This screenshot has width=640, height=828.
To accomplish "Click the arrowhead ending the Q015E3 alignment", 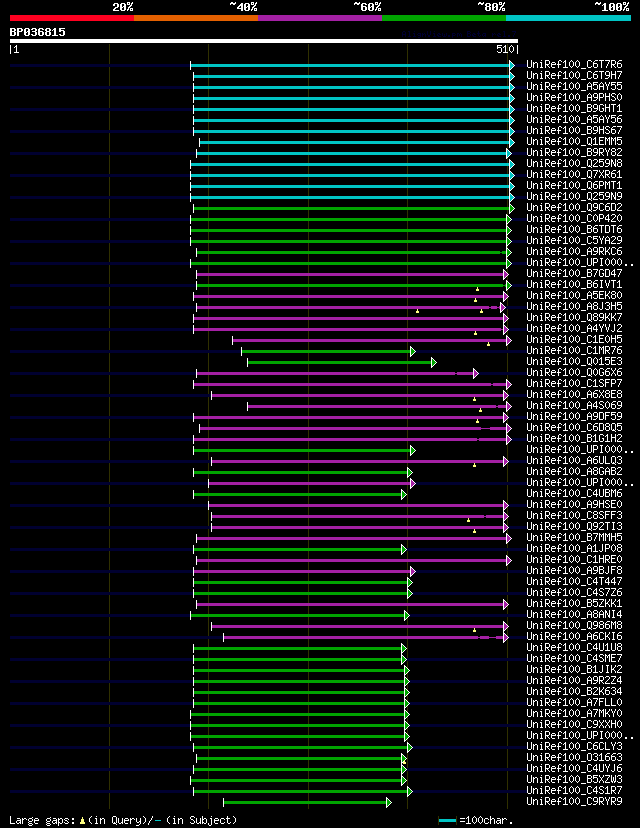I will click(x=434, y=363).
